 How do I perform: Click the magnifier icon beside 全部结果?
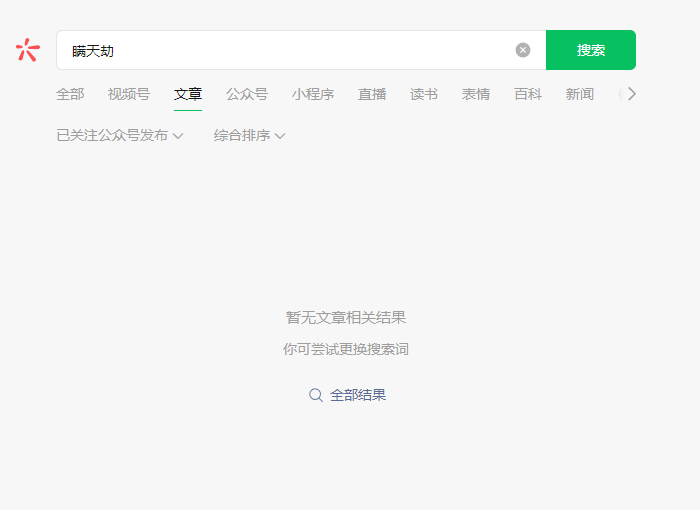pos(316,395)
